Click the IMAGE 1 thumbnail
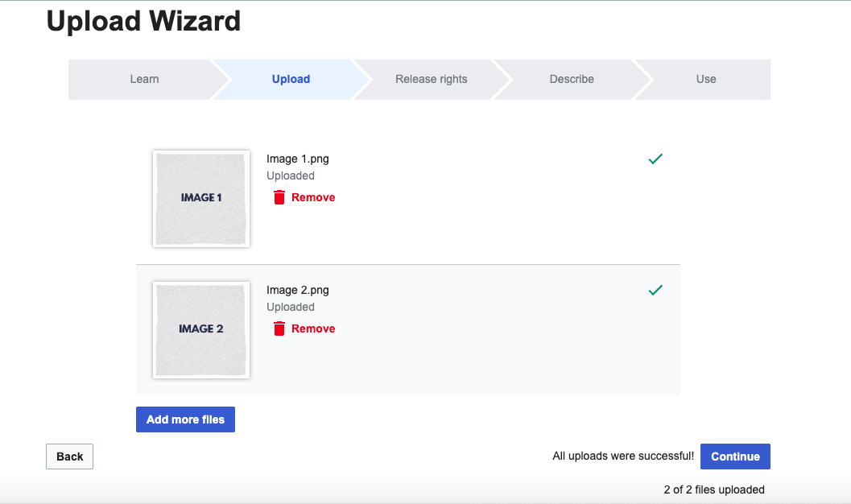The image size is (851, 504). coord(201,198)
